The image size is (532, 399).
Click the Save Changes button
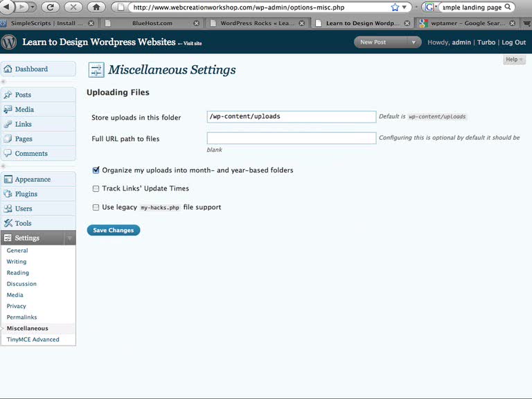[x=114, y=230]
